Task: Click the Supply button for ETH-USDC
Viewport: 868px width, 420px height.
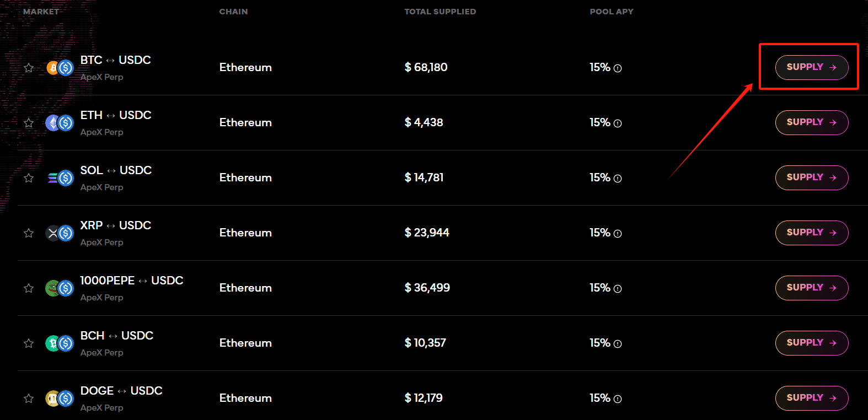Action: (x=812, y=122)
